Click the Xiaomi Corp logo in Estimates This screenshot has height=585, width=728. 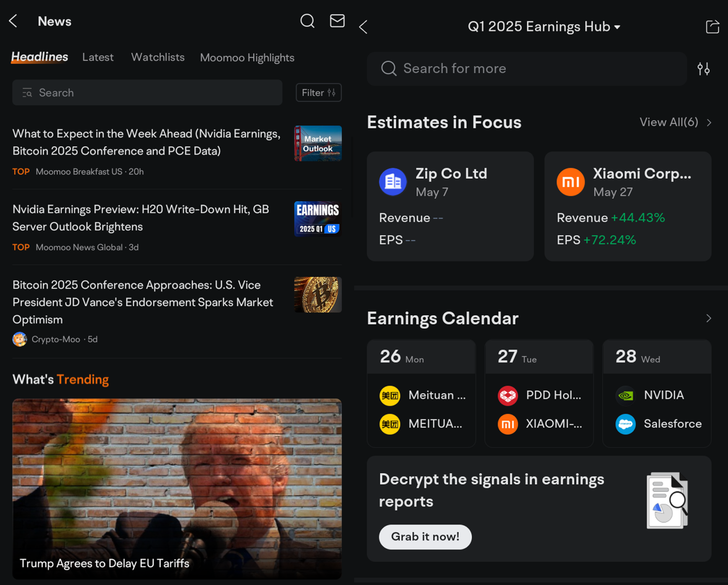571,182
